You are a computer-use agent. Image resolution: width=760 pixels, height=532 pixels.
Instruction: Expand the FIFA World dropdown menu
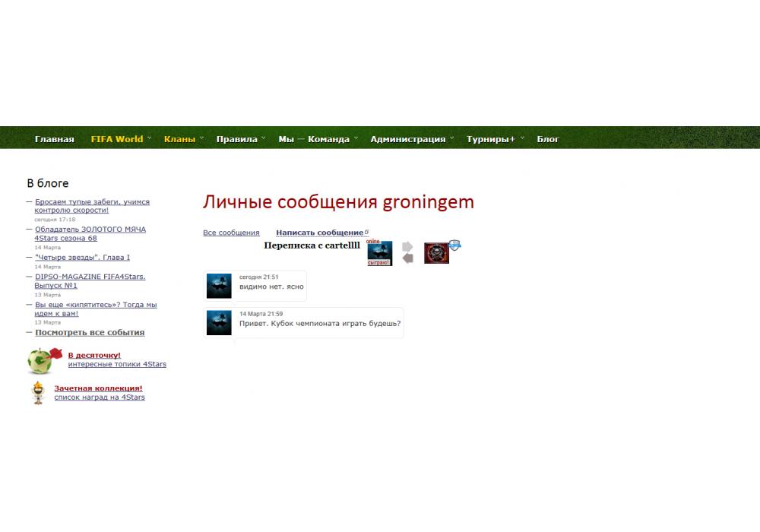[x=117, y=139]
